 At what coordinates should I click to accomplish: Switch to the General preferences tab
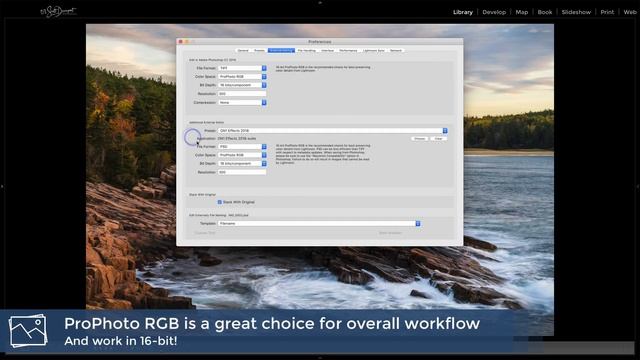click(x=243, y=51)
